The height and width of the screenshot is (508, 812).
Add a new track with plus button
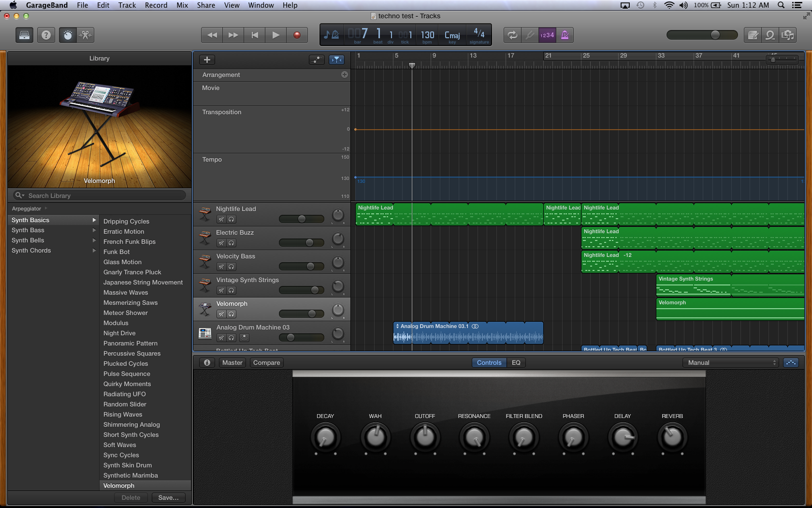tap(207, 60)
